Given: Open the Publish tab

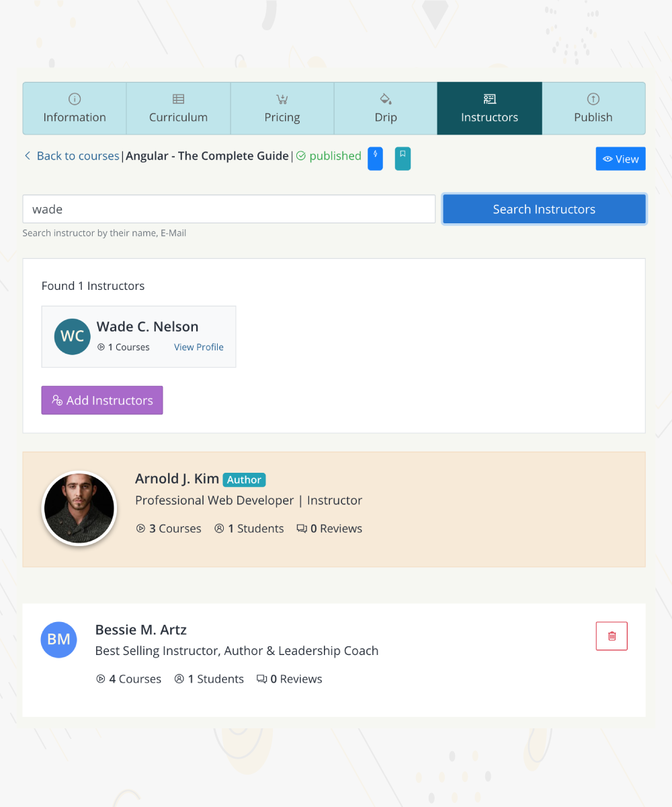Looking at the screenshot, I should pyautogui.click(x=593, y=108).
